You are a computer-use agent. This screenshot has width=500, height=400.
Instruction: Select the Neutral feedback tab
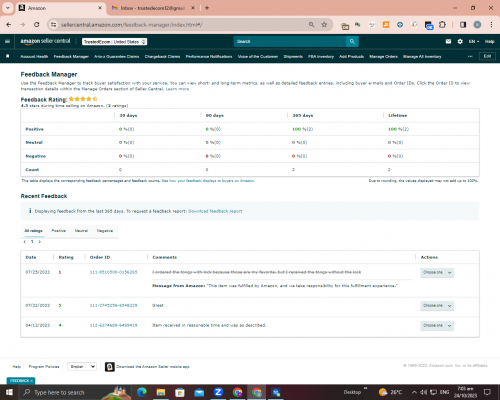pos(81,231)
